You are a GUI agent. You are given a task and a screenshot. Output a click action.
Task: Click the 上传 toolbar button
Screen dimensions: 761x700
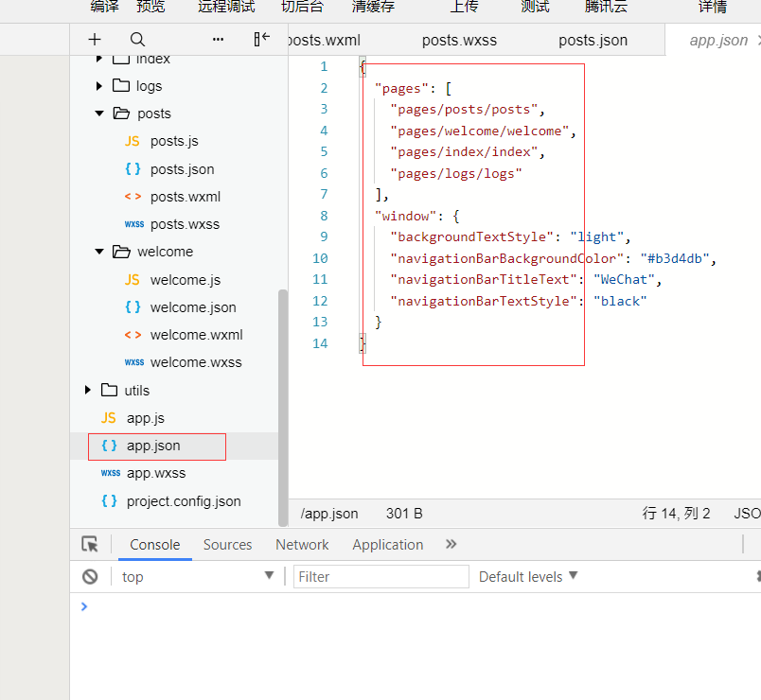(464, 7)
